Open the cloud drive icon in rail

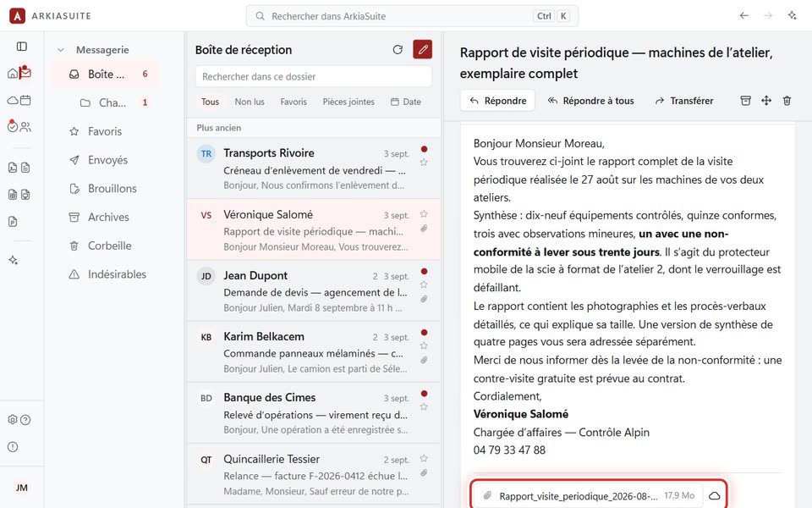click(x=13, y=100)
